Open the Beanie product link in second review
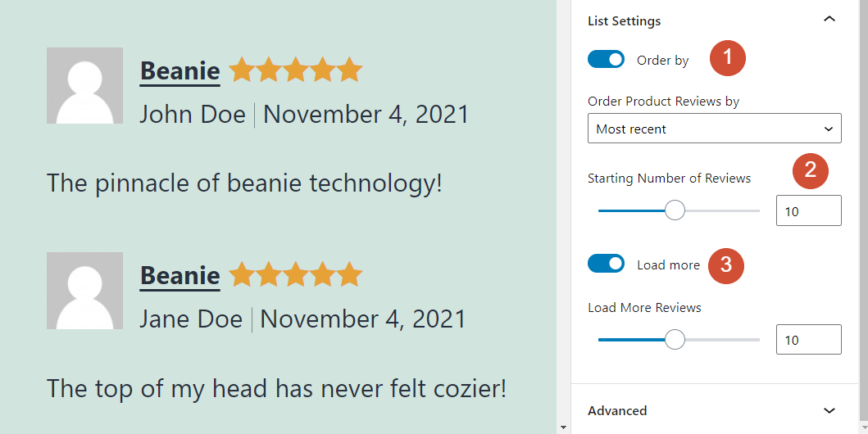The width and height of the screenshot is (868, 434). [180, 276]
